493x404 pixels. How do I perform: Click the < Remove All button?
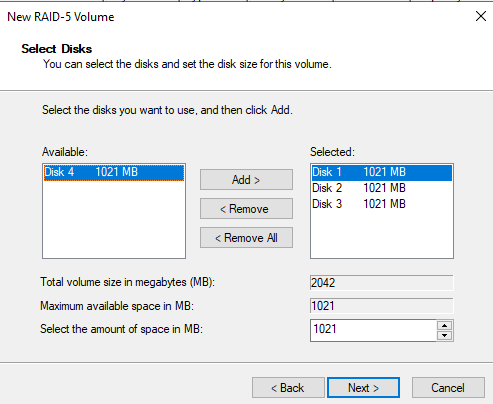[x=246, y=238]
